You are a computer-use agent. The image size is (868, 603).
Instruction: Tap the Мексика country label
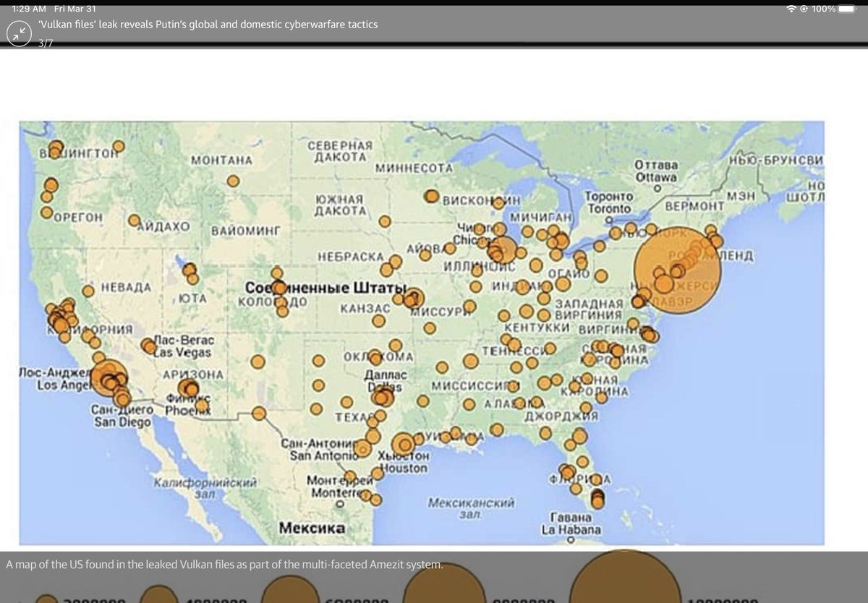click(x=312, y=529)
